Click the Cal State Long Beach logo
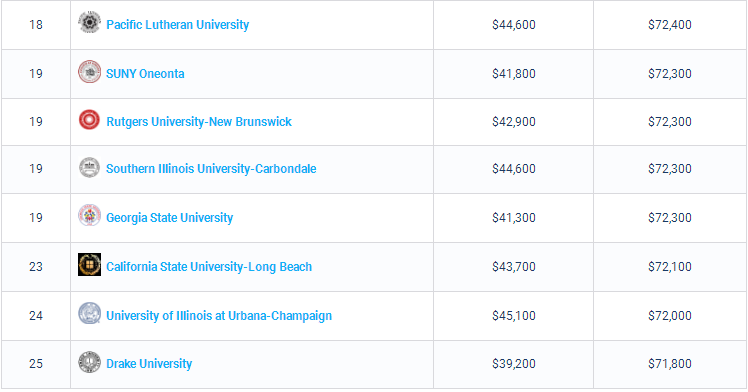The width and height of the screenshot is (748, 392). (x=89, y=265)
